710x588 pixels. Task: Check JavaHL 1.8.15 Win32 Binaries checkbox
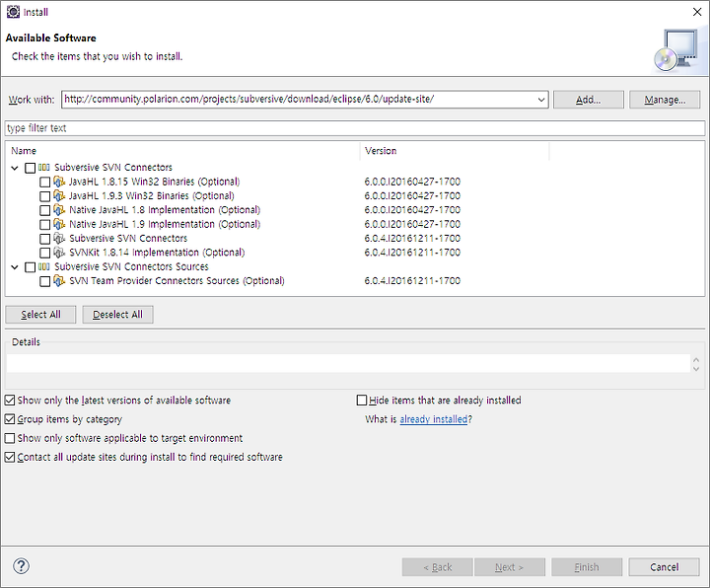click(44, 183)
